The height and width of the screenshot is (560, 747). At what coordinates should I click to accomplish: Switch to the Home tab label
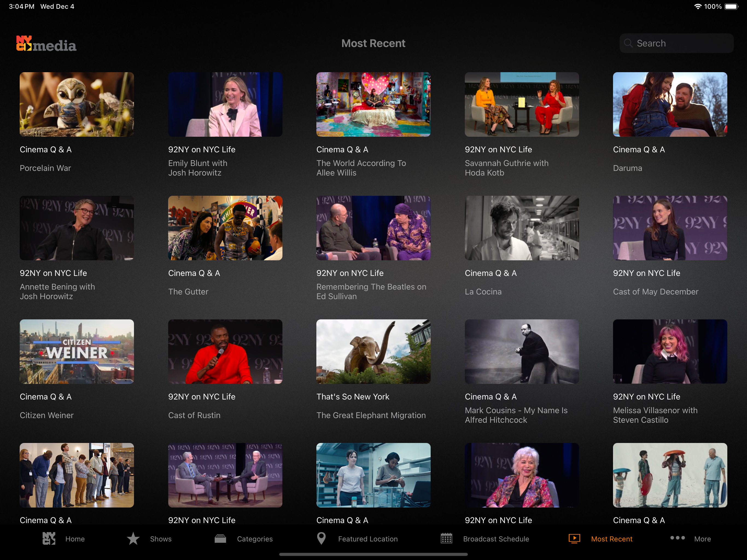tap(75, 539)
